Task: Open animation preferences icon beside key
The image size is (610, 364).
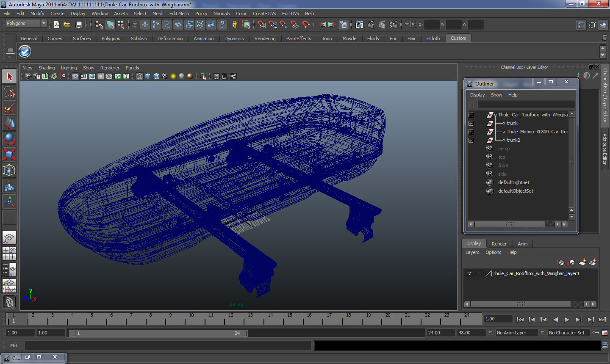Action: (605, 333)
